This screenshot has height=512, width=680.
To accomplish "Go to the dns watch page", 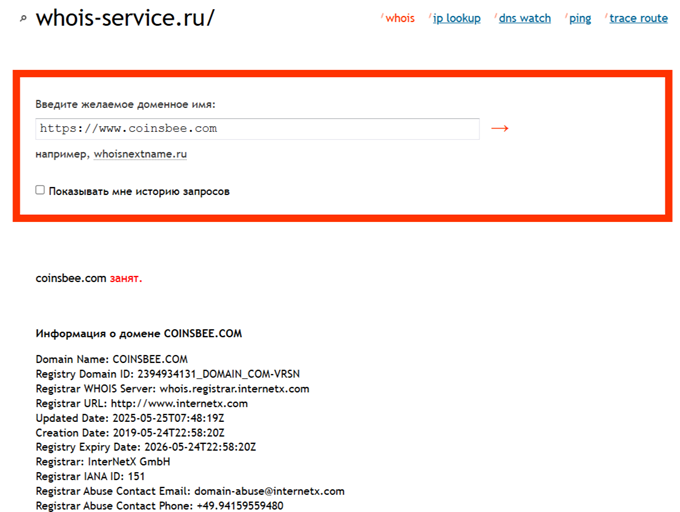I will (x=524, y=18).
